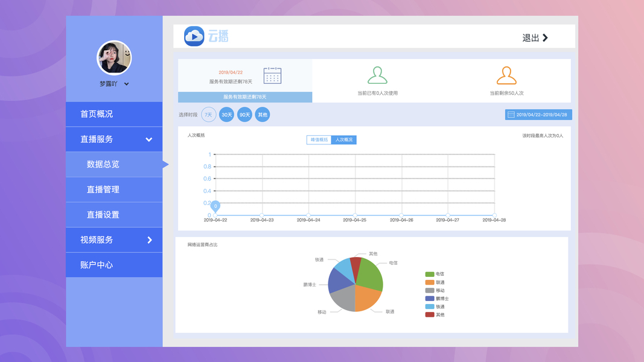The image size is (644, 362).
Task: Select 直播服务 in the sidebar
Action: (x=114, y=139)
